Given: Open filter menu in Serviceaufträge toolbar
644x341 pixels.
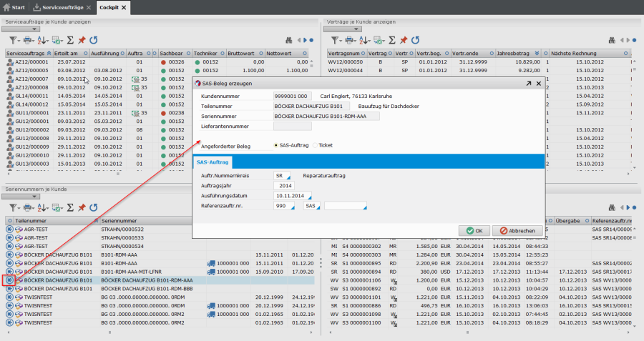Looking at the screenshot, I should tap(14, 41).
